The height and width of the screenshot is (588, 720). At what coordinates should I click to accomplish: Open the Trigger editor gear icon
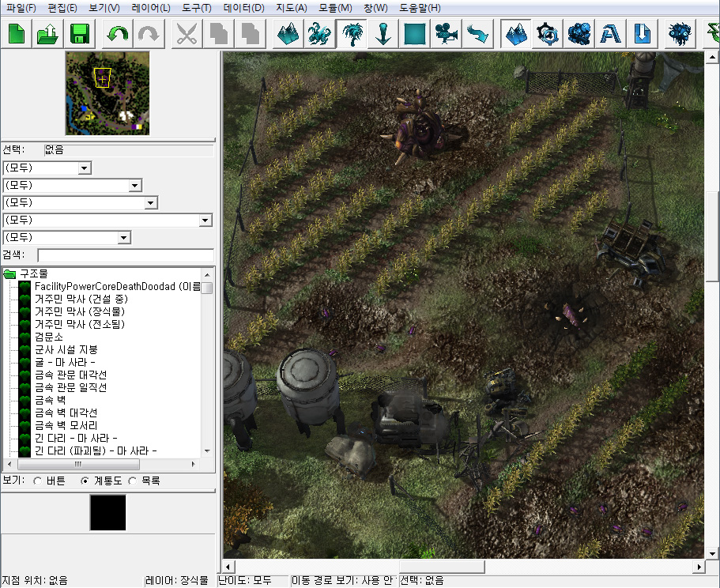548,34
